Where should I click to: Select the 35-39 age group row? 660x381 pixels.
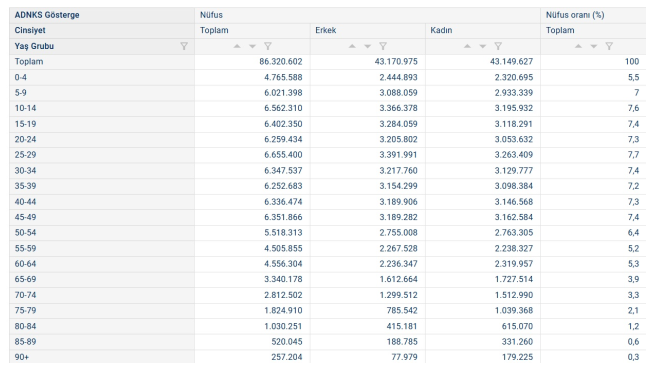[x=102, y=186]
